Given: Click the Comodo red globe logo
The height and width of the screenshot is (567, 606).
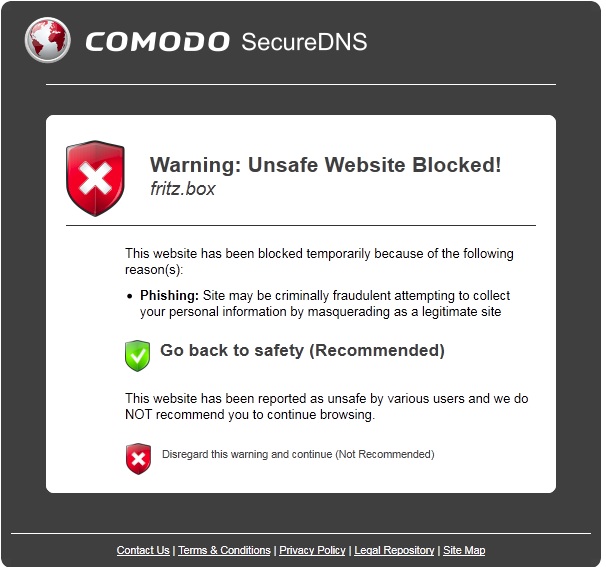Looking at the screenshot, I should [x=48, y=40].
